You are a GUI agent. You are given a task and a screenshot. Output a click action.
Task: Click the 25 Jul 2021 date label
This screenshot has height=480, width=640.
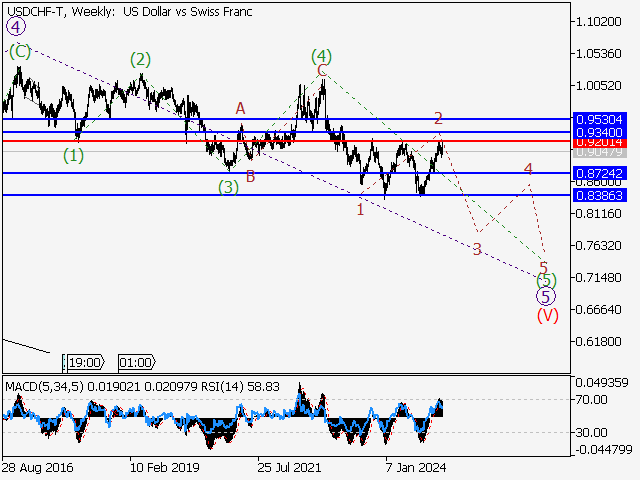pyautogui.click(x=289, y=467)
